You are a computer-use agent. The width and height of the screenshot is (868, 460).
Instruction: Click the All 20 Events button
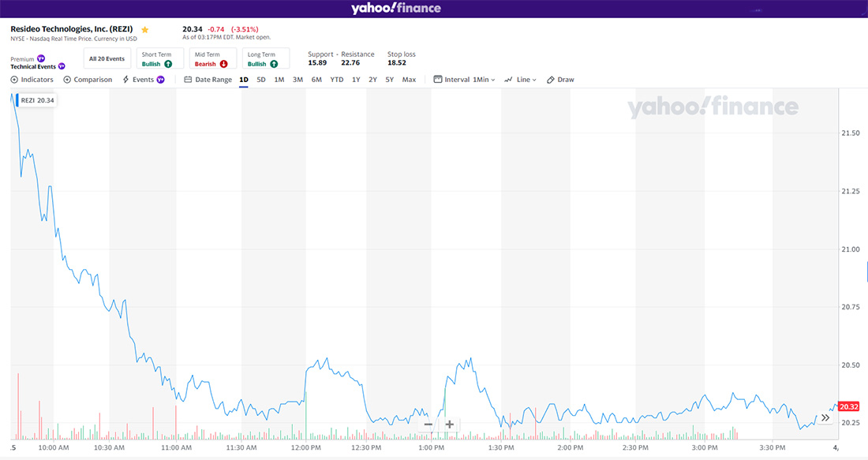[107, 58]
